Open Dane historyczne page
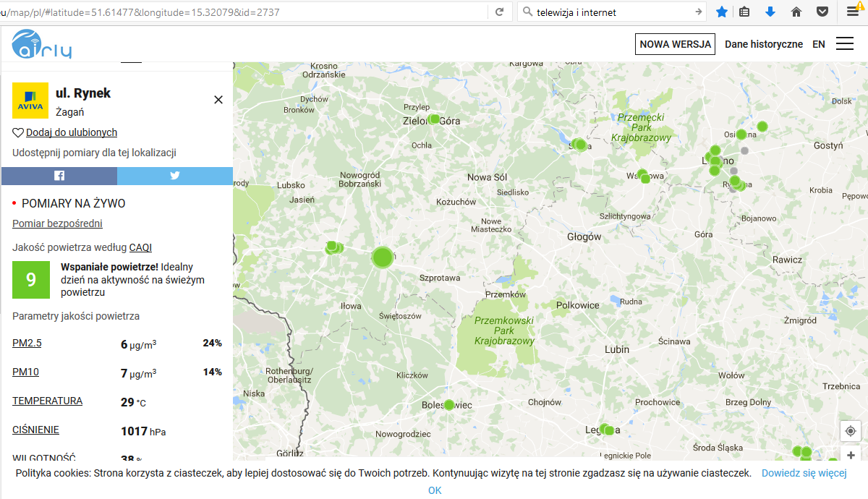Viewport: 868px width, 499px height. (x=763, y=44)
